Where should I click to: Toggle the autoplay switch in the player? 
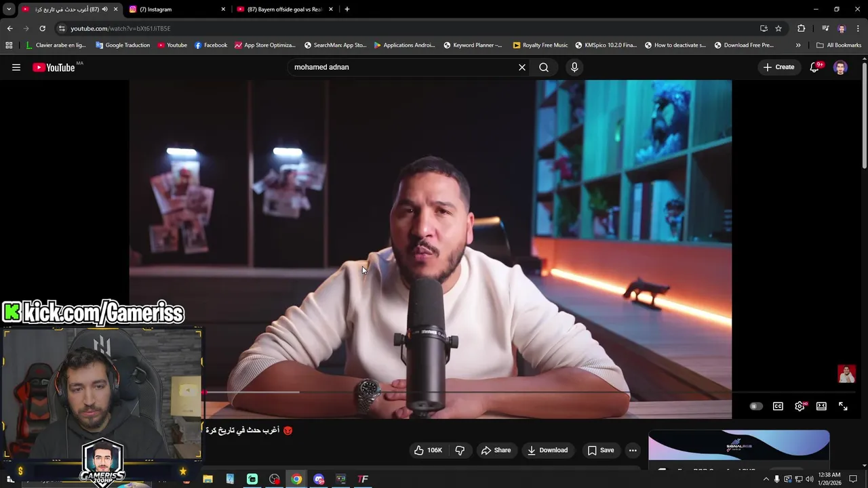tap(755, 406)
